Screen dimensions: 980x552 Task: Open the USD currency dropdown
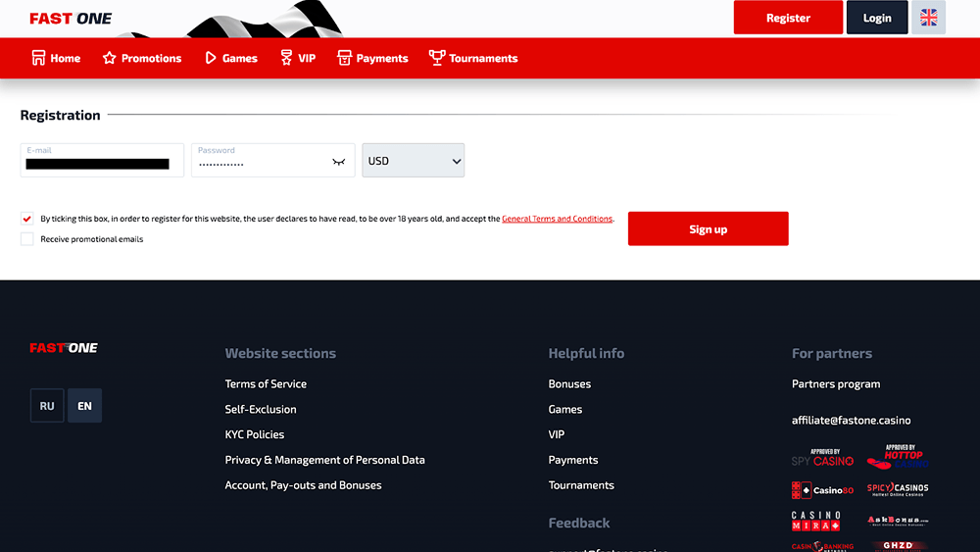(413, 161)
